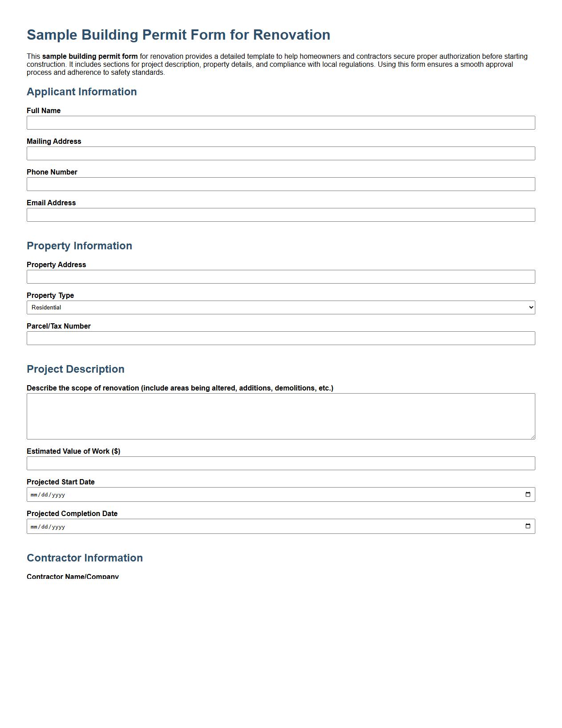Click the Applicant Information heading

coord(82,92)
